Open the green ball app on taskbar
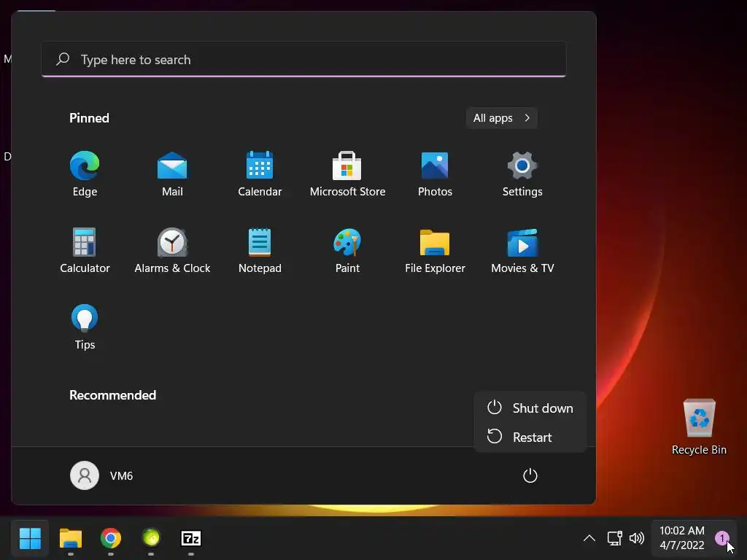Image resolution: width=747 pixels, height=560 pixels. click(151, 539)
